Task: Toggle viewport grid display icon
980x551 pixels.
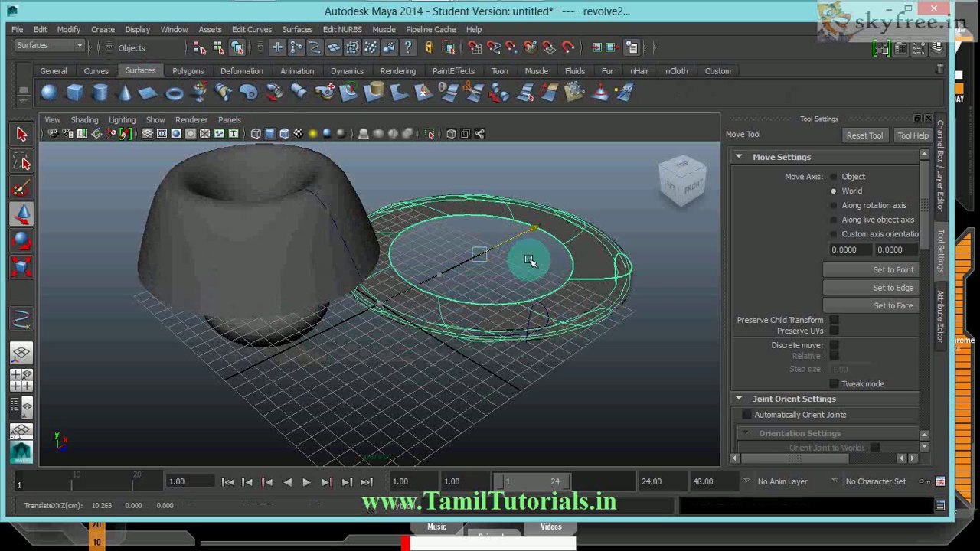Action: tap(147, 134)
